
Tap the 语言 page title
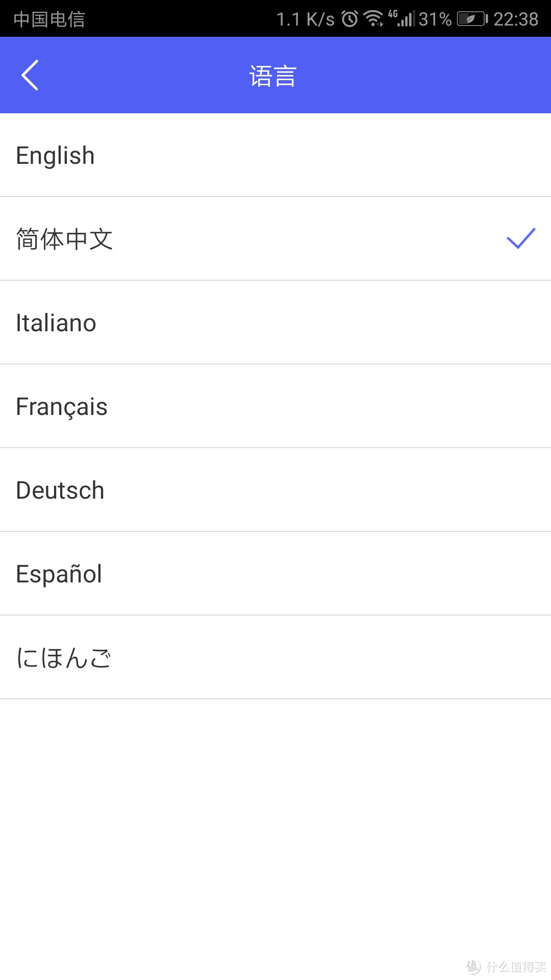coord(273,76)
